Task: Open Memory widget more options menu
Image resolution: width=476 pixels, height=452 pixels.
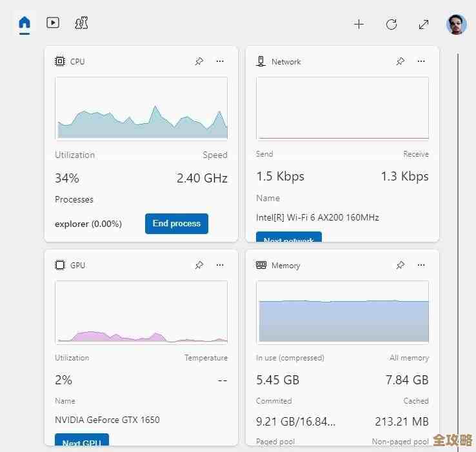Action: pyautogui.click(x=421, y=265)
